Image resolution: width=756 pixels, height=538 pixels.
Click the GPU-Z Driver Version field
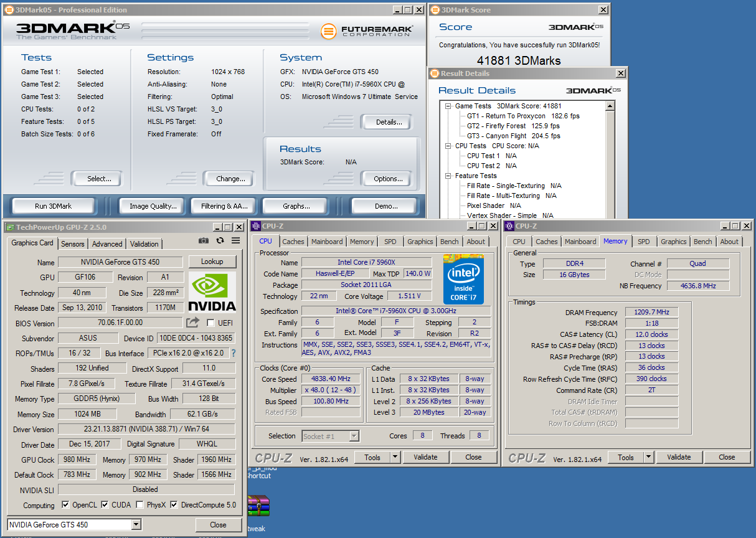pos(146,430)
